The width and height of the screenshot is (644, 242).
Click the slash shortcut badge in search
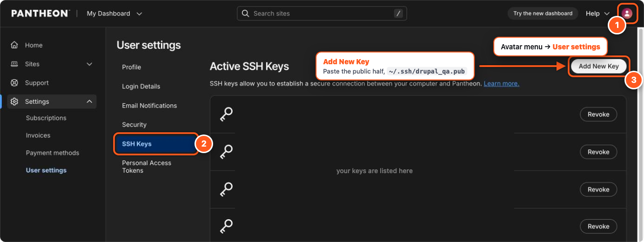point(398,13)
